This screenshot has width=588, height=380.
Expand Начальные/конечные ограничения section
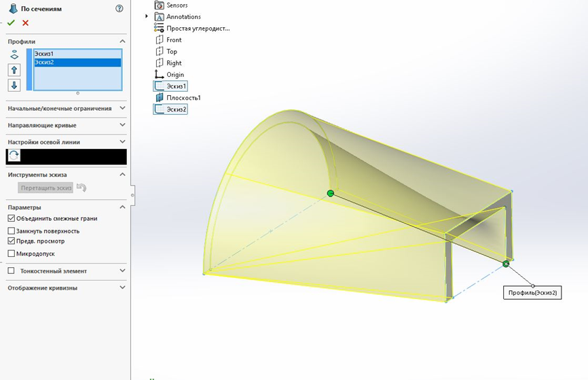[x=122, y=108]
